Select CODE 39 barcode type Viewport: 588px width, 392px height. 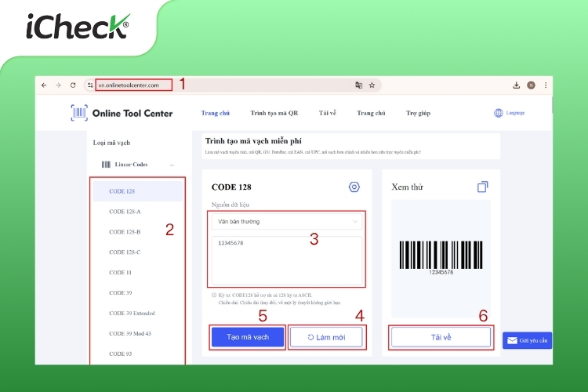[121, 292]
